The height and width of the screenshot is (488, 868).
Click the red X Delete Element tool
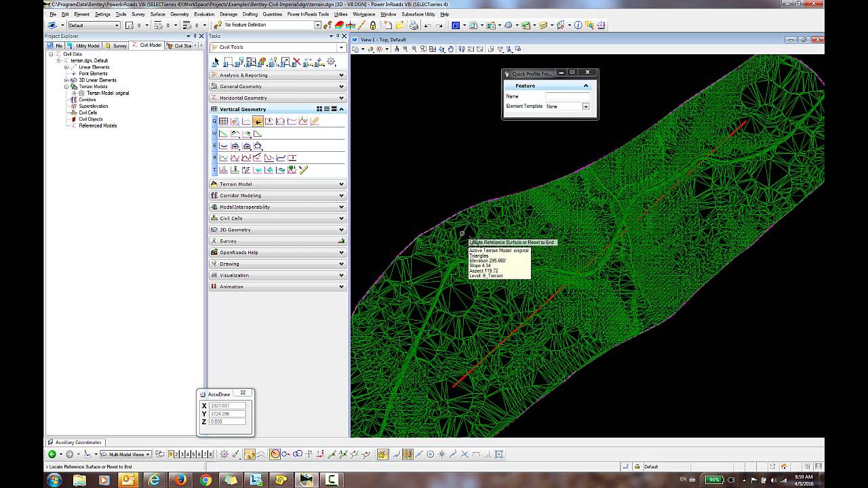(296, 62)
